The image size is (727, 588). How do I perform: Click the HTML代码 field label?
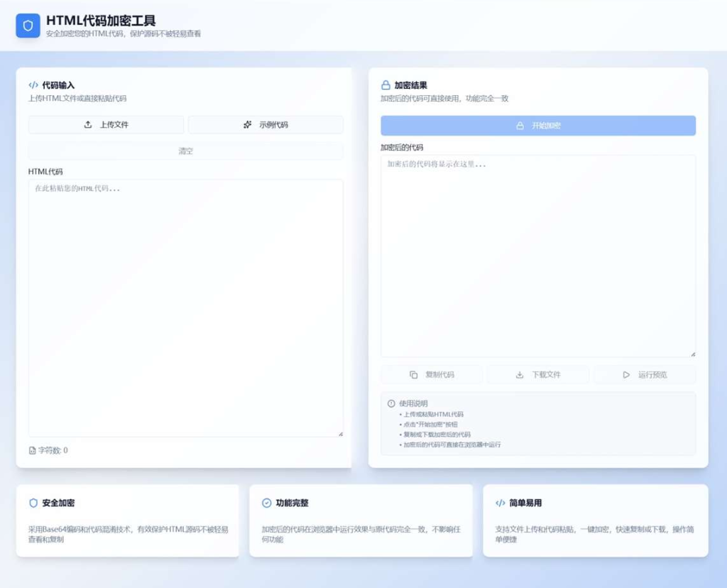pyautogui.click(x=45, y=172)
